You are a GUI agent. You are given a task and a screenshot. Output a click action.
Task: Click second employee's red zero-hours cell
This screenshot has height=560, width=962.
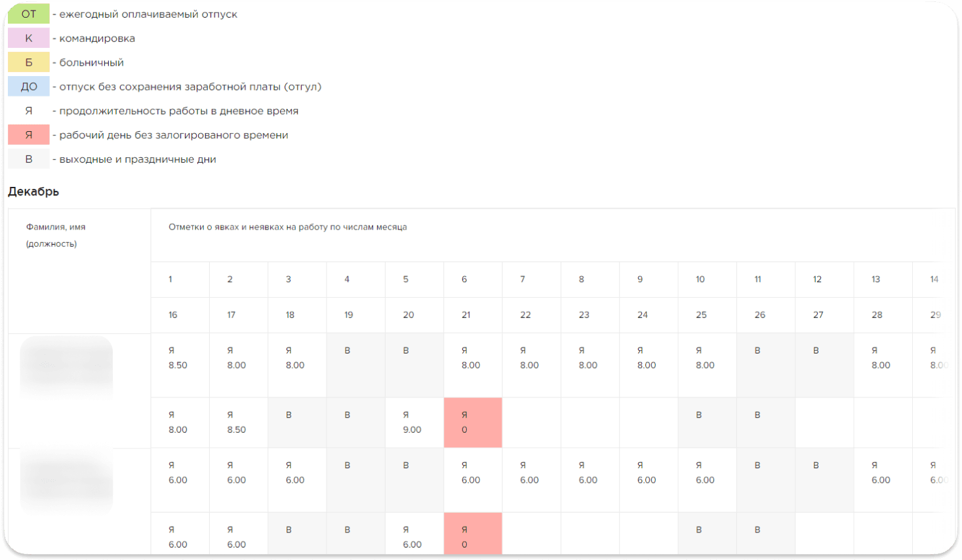point(473,537)
